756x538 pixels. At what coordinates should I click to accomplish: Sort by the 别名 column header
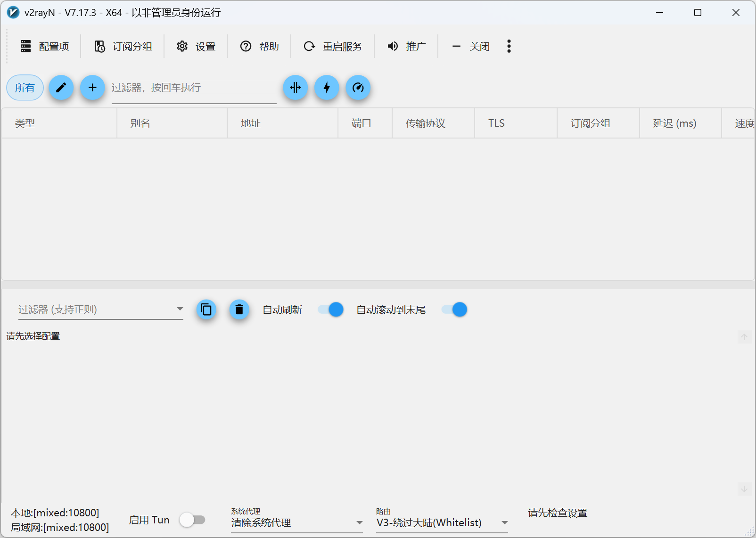point(172,123)
